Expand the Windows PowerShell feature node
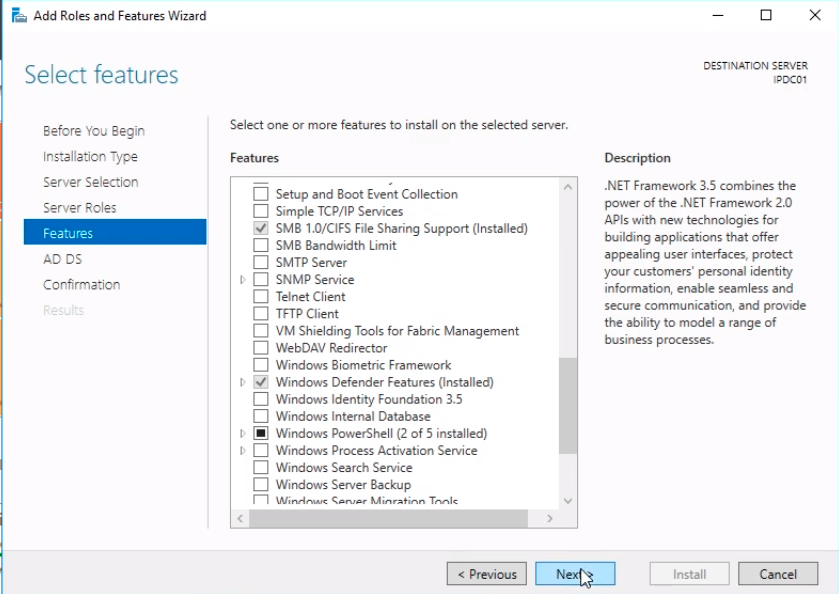This screenshot has height=594, width=839. click(x=243, y=434)
